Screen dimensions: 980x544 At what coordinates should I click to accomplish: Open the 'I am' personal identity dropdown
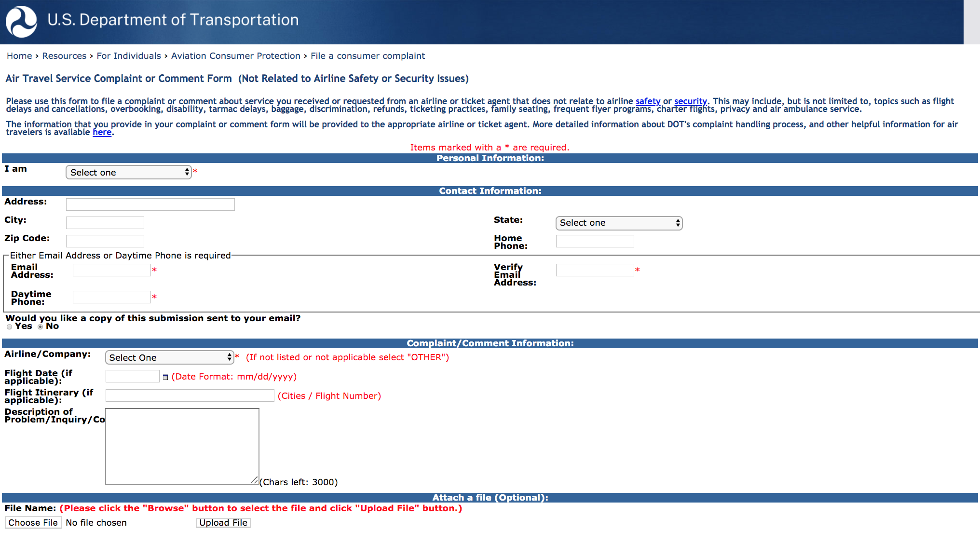click(127, 173)
